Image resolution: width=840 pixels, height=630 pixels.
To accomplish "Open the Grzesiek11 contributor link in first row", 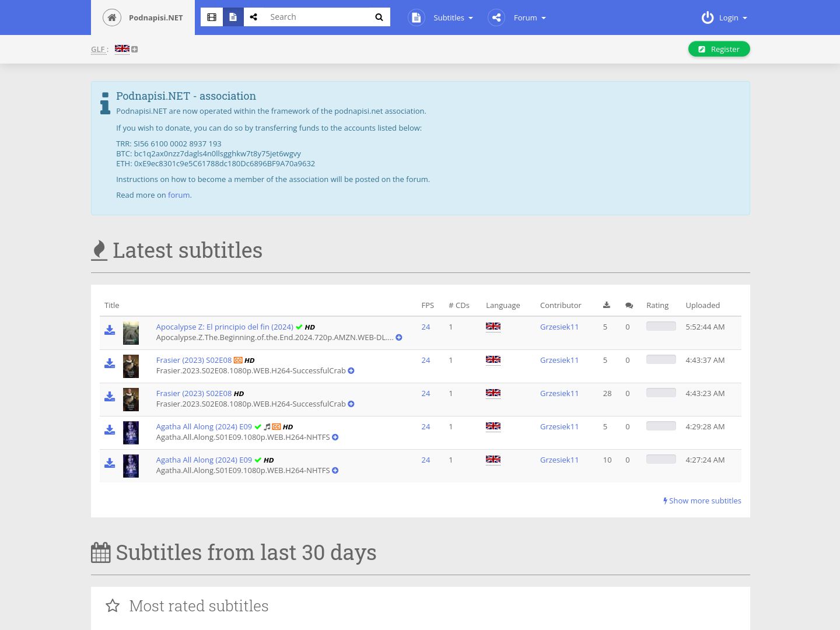I will click(559, 327).
